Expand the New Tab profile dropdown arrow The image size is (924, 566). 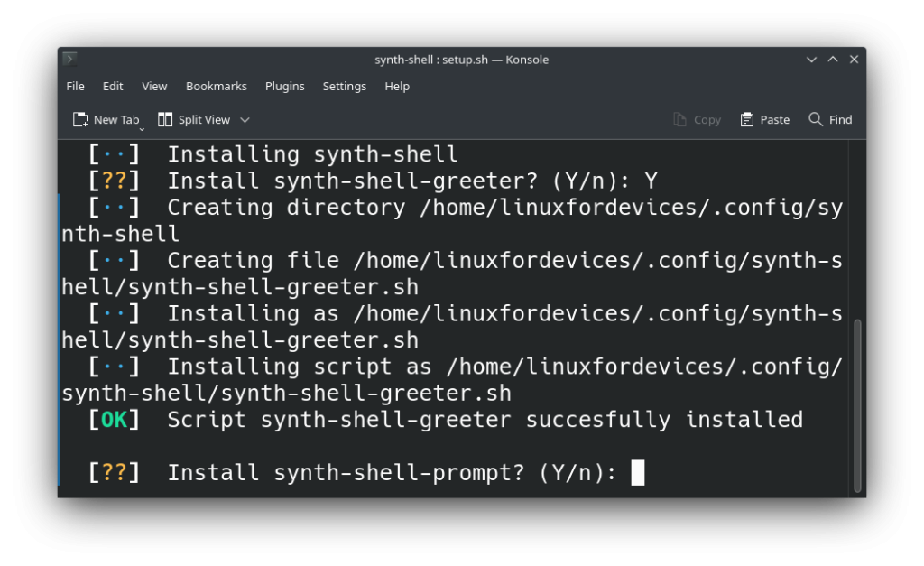(x=143, y=128)
